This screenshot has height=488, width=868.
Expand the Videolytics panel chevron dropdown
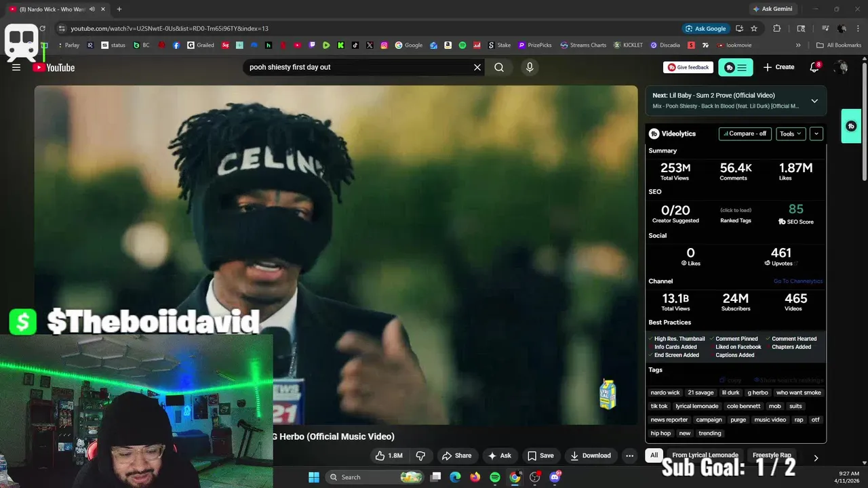coord(816,134)
